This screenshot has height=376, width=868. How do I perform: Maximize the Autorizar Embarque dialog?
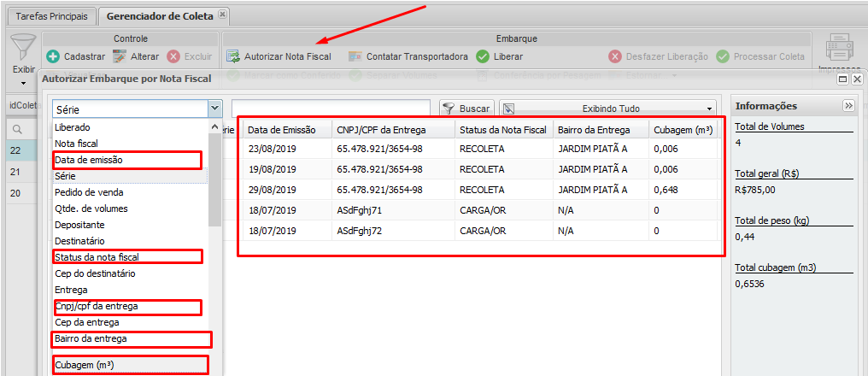tap(843, 79)
